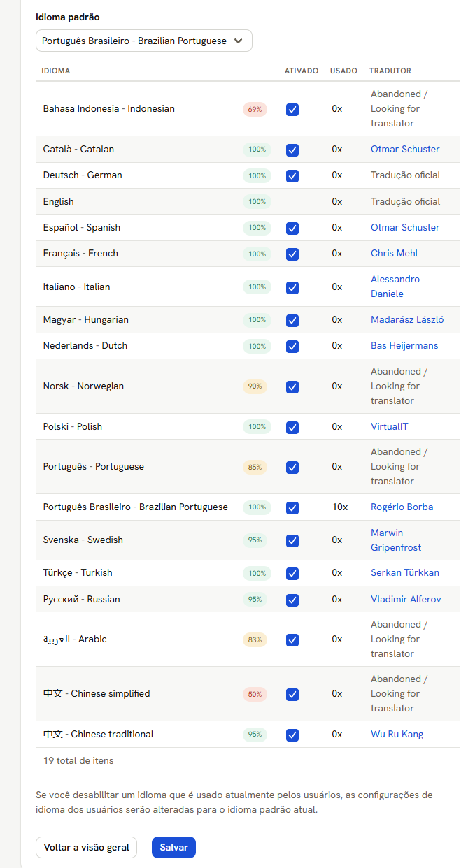This screenshot has height=868, width=475.
Task: Uncheck the Bahasa Indonesia activated checkbox
Action: [x=292, y=109]
